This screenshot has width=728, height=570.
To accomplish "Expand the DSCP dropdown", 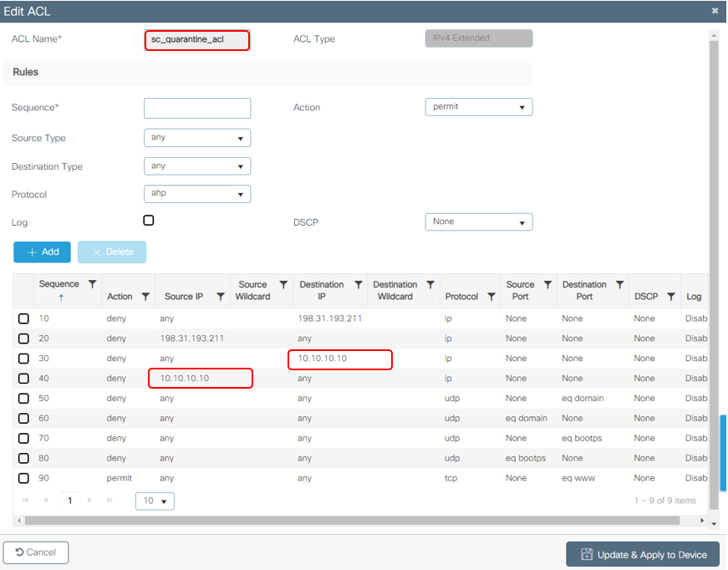I will (479, 221).
